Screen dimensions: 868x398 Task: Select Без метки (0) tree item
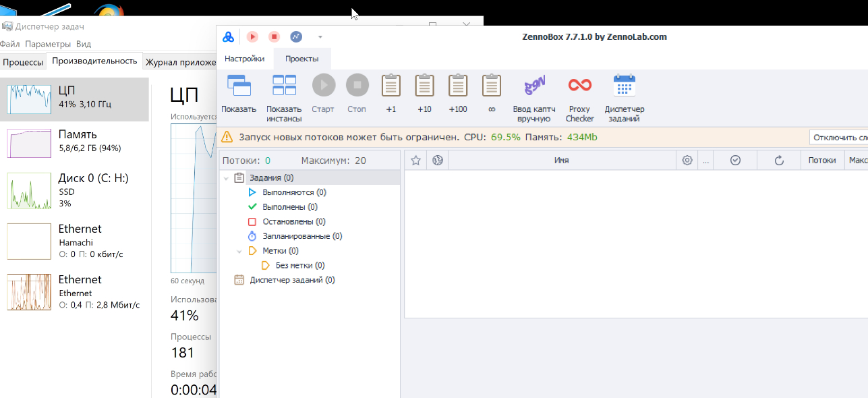click(x=300, y=265)
